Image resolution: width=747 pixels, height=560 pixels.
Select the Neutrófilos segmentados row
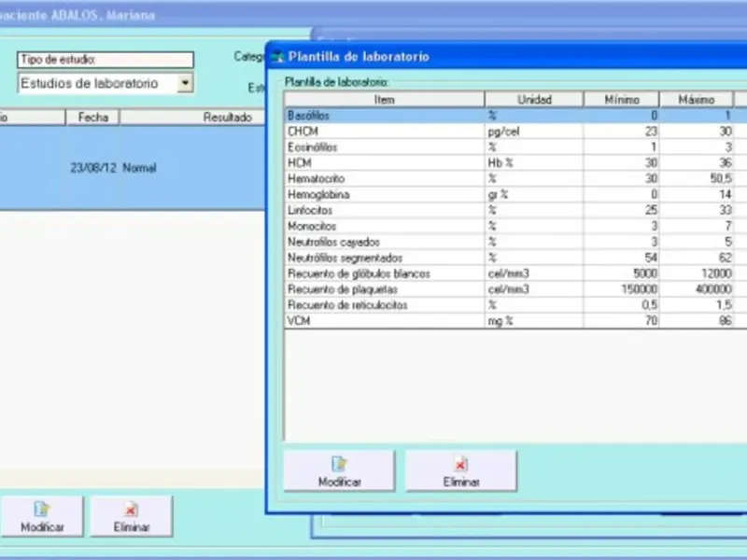pos(515,258)
